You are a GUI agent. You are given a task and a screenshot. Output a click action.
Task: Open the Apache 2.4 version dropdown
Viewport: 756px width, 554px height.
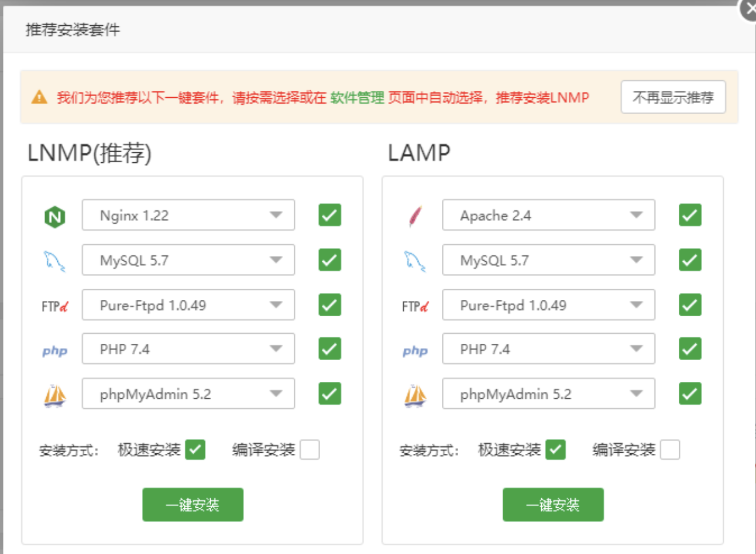point(548,215)
